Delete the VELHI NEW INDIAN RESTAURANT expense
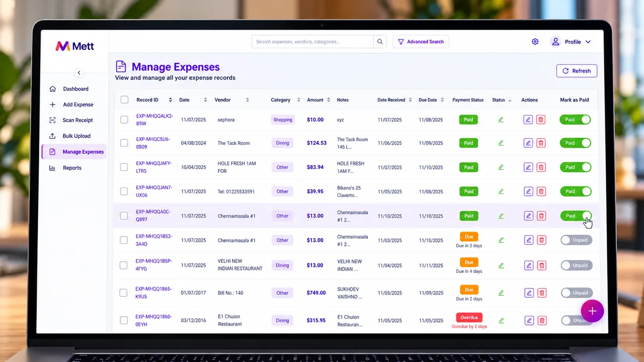644x362 pixels. [542, 265]
